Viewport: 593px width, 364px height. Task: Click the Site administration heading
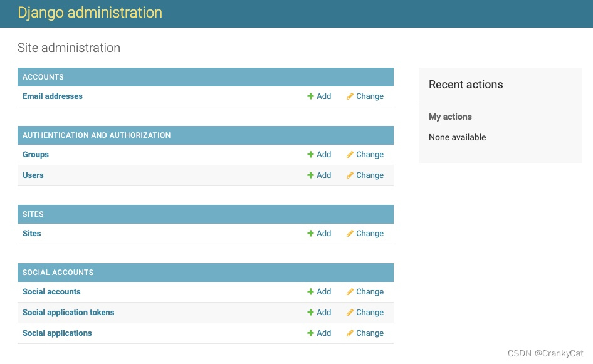click(x=69, y=48)
